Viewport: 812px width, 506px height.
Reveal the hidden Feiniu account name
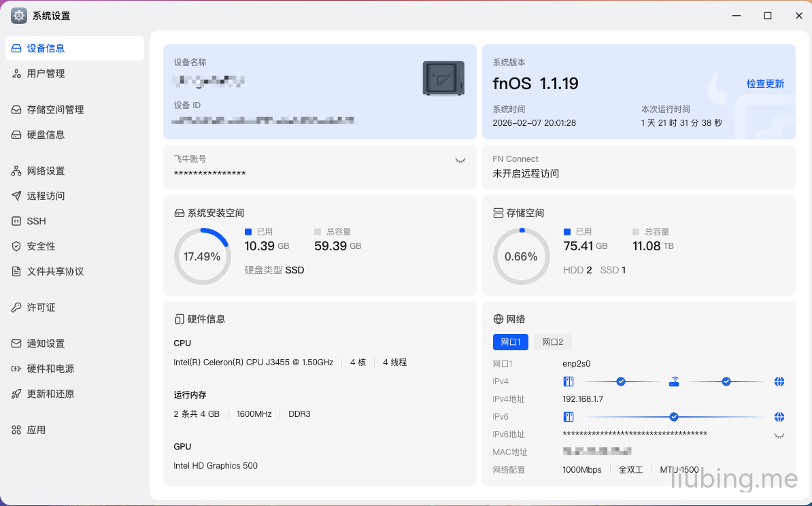point(460,161)
